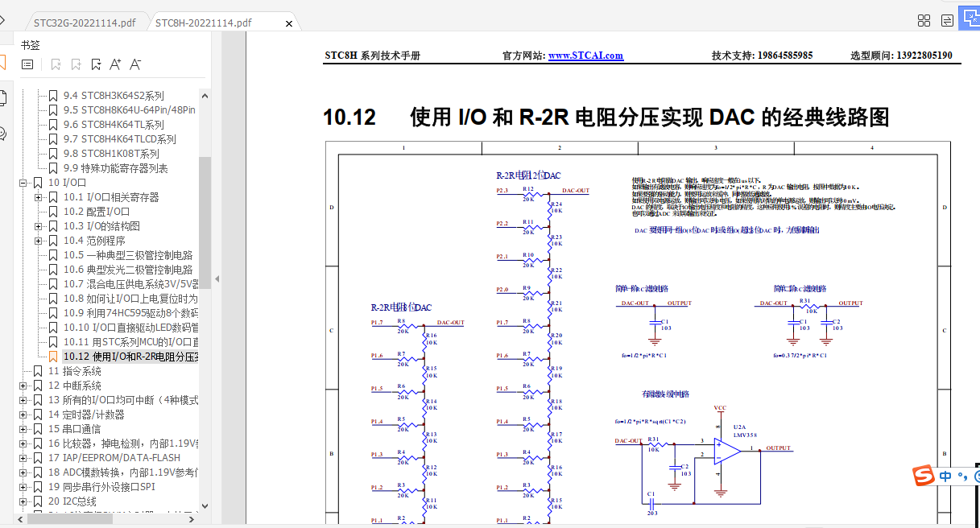Open the www.STCAI.com link in page header

(x=585, y=56)
